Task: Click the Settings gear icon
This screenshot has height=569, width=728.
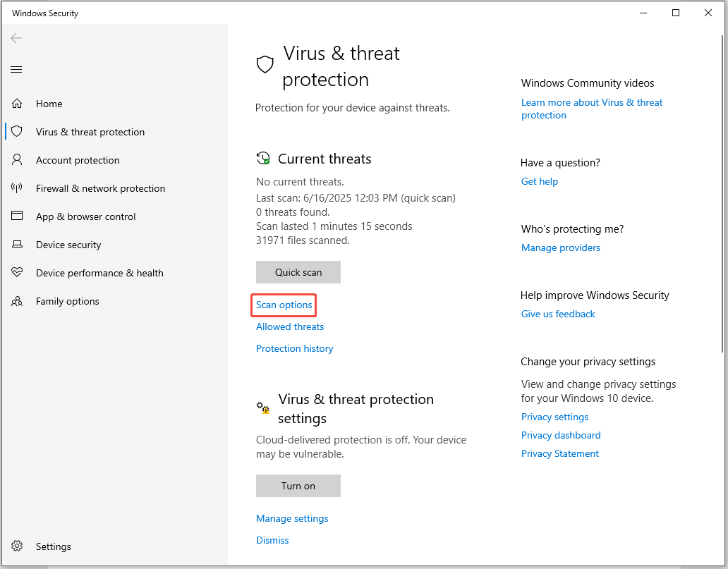Action: 17,546
